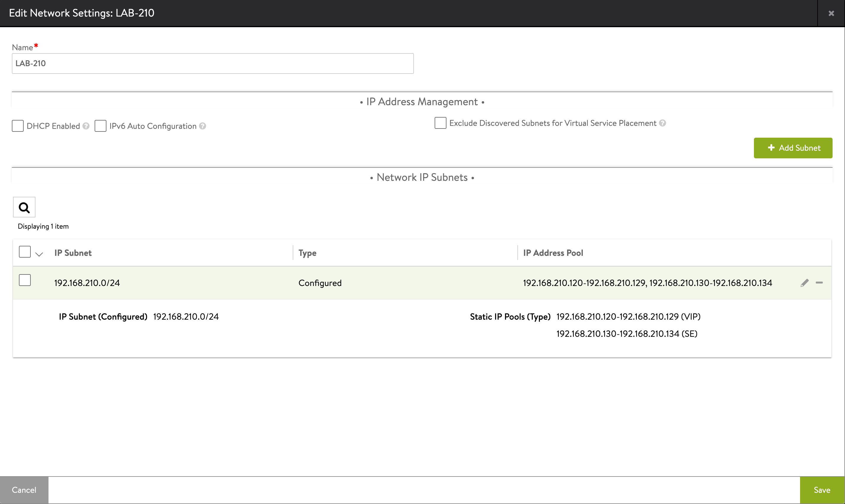Click the Static IP Pools (Type) label
845x504 pixels.
(x=510, y=316)
